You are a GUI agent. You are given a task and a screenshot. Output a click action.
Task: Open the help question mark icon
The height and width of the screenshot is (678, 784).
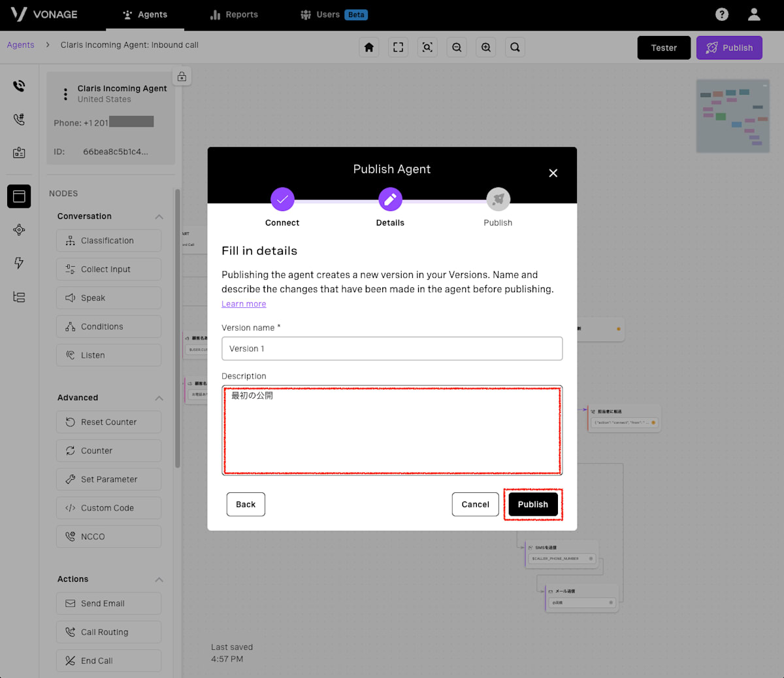pyautogui.click(x=722, y=14)
